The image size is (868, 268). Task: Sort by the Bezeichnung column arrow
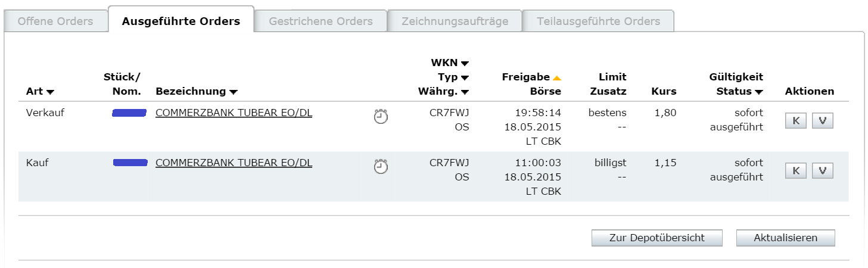coord(234,92)
